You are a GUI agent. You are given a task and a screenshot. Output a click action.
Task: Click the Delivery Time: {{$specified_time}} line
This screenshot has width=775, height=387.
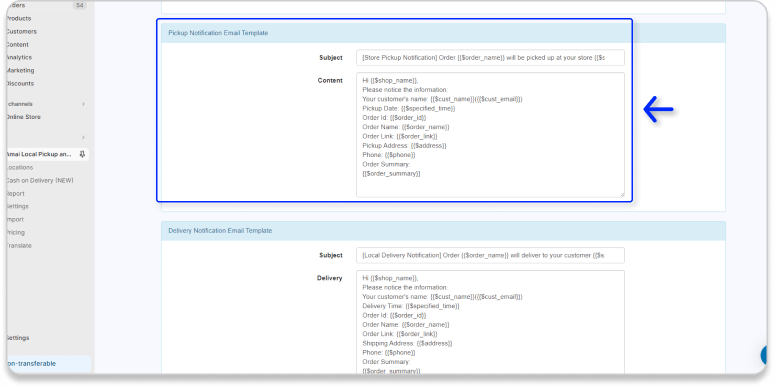(411, 306)
